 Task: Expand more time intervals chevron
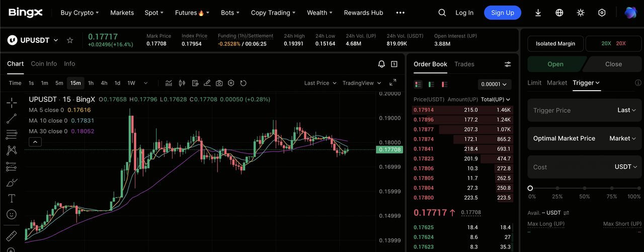146,83
